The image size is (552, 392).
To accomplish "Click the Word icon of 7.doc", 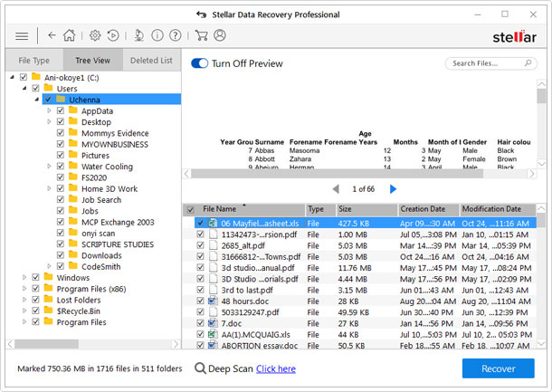I will [213, 323].
